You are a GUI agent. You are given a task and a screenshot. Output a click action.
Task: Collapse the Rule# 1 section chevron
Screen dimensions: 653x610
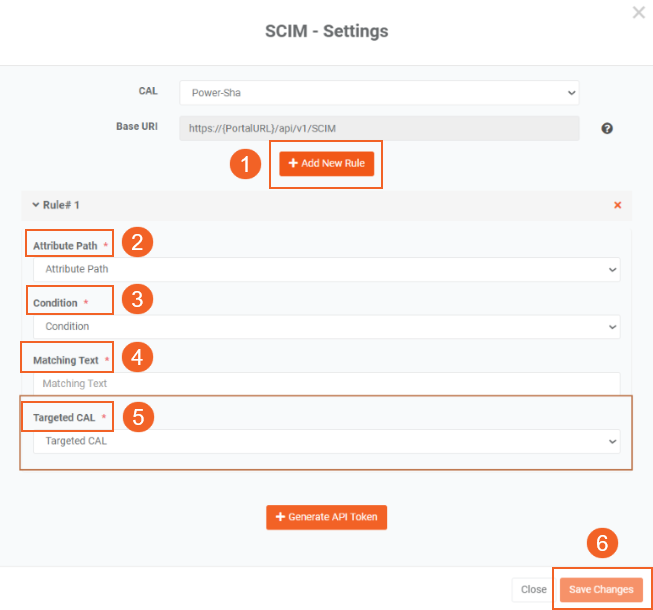click(x=36, y=205)
